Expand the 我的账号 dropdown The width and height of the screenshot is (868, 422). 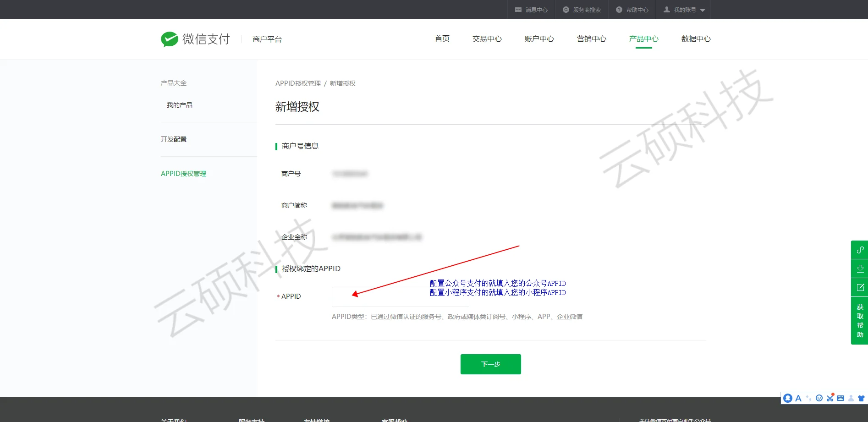[x=684, y=10]
